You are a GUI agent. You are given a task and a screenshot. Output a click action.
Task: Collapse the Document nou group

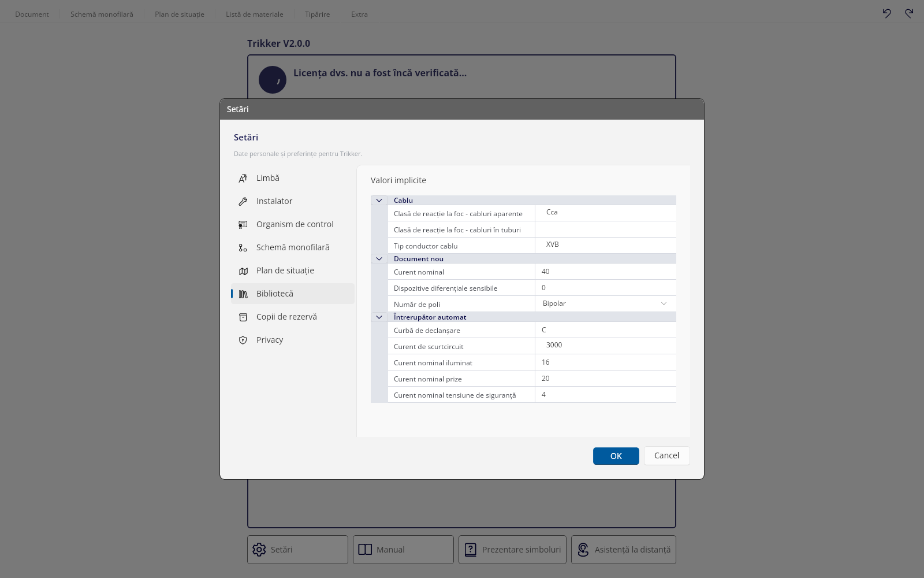point(379,259)
